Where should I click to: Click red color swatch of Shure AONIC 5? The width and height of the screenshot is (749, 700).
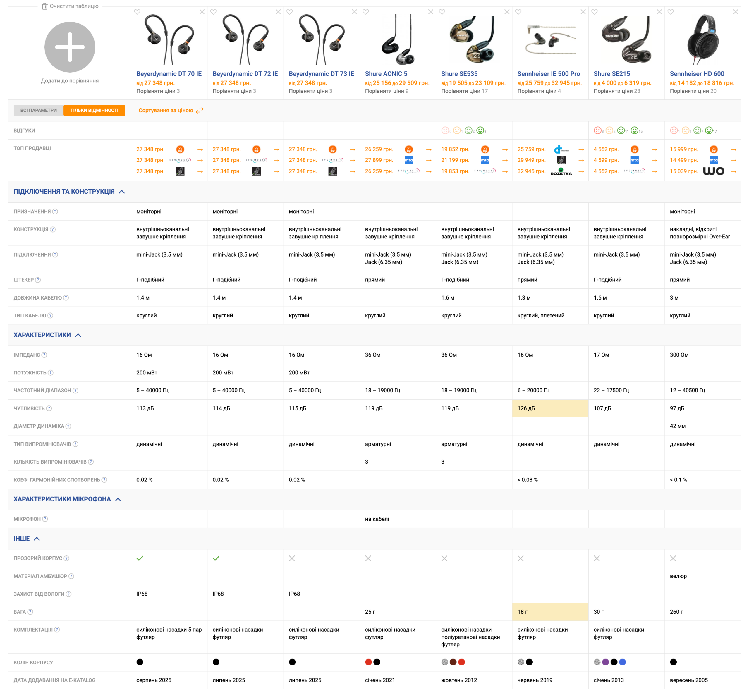pyautogui.click(x=368, y=662)
